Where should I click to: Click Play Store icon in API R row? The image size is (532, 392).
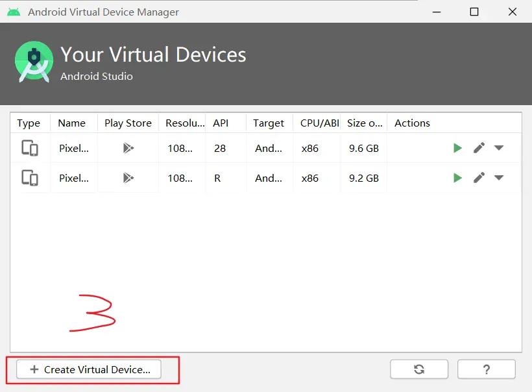(128, 178)
